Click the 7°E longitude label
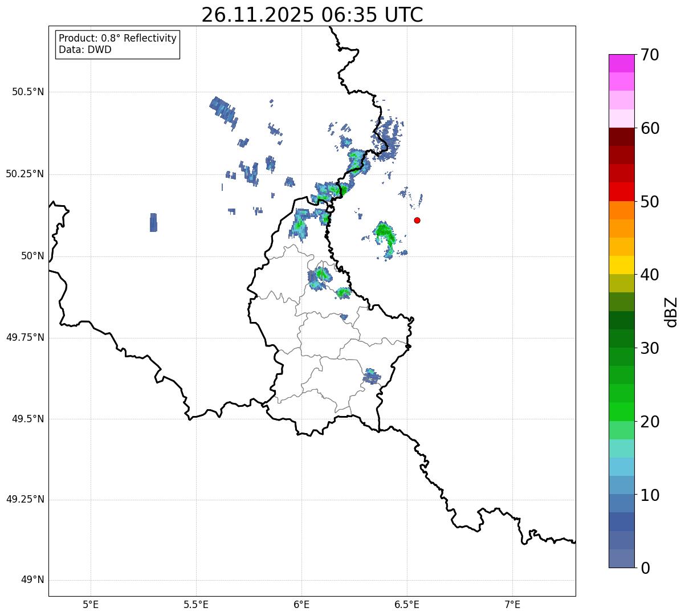685x616 pixels. [512, 604]
